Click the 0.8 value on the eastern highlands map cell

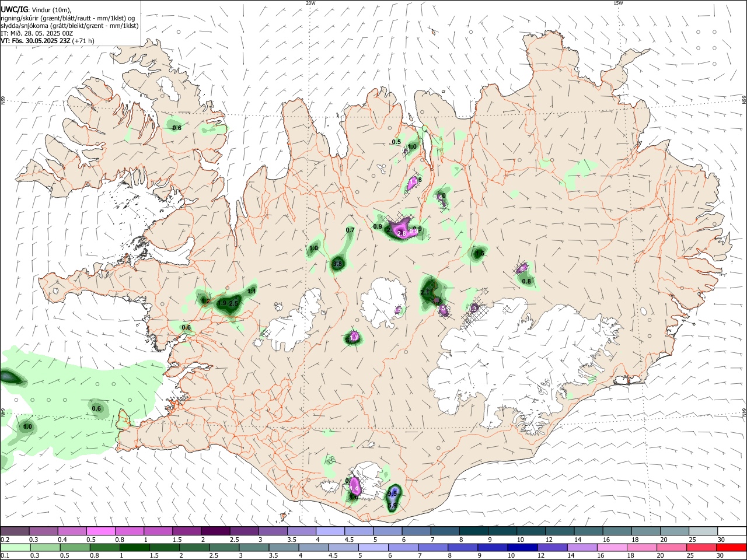coord(526,281)
